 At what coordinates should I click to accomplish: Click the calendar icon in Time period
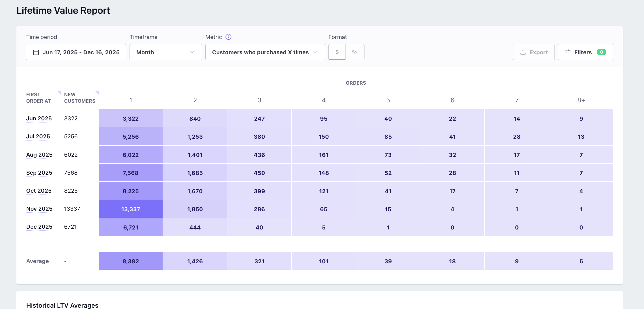pos(36,52)
